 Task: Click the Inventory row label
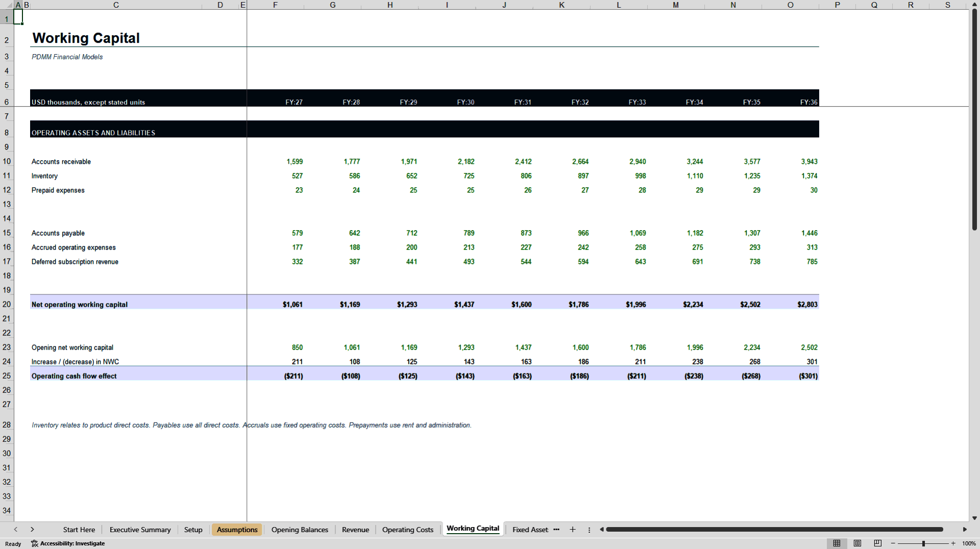tap(44, 176)
